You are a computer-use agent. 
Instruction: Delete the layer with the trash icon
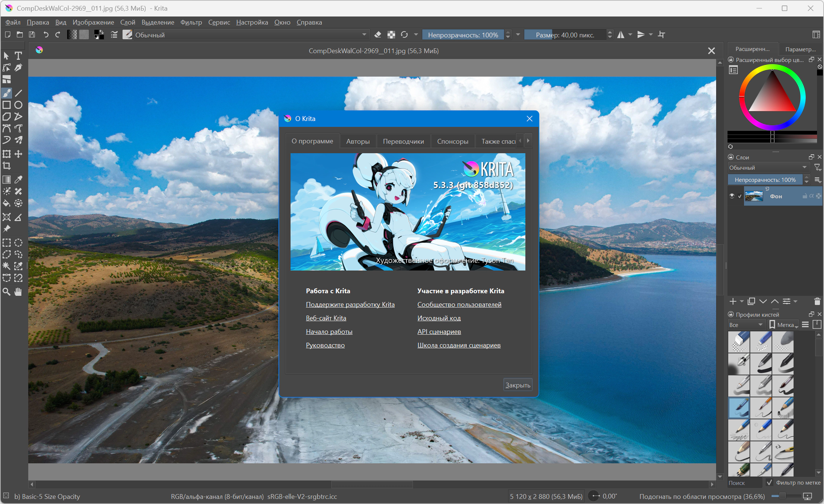817,301
